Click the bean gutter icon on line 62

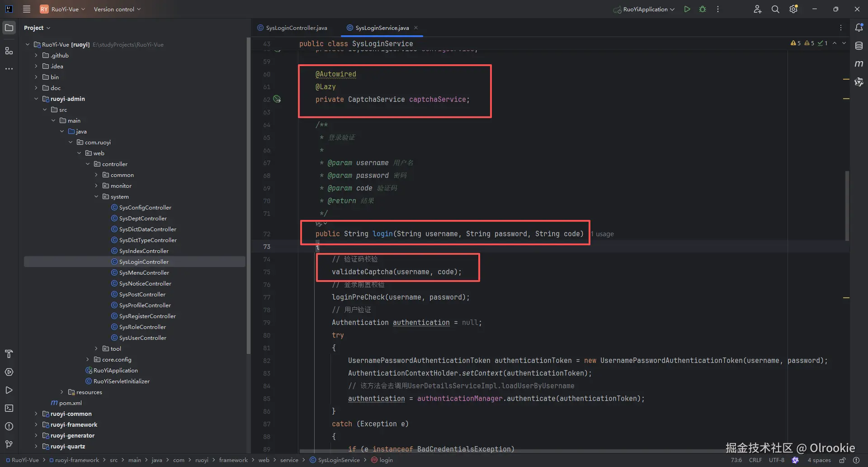point(277,99)
